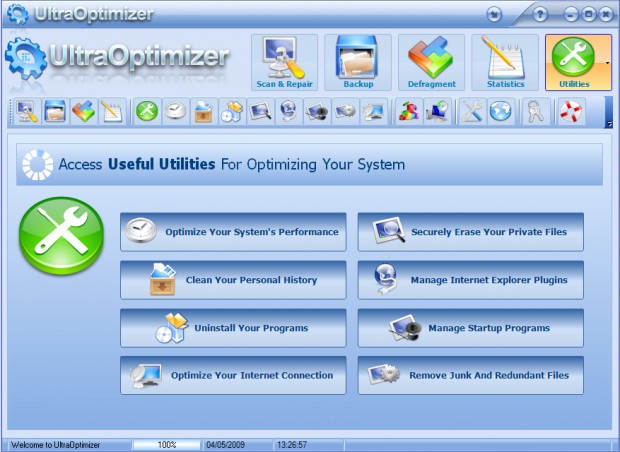Image resolution: width=620 pixels, height=452 pixels.
Task: Click the keys toolbar icon
Action: point(536,111)
